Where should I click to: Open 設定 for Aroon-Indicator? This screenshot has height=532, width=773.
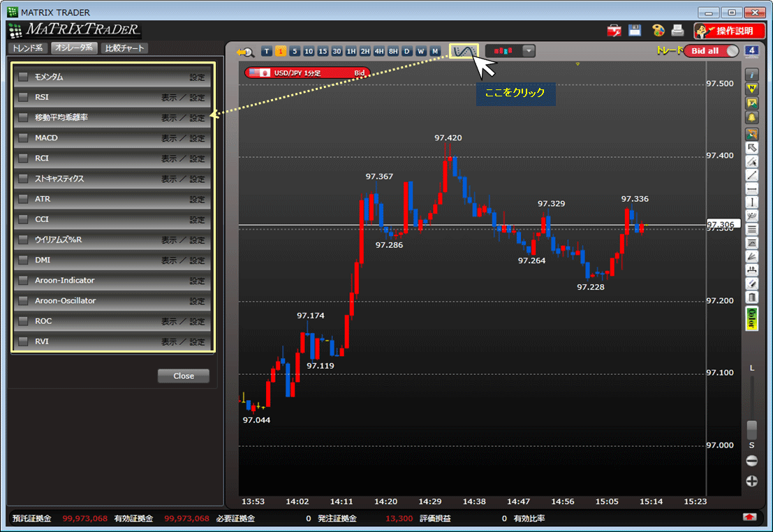tap(197, 281)
